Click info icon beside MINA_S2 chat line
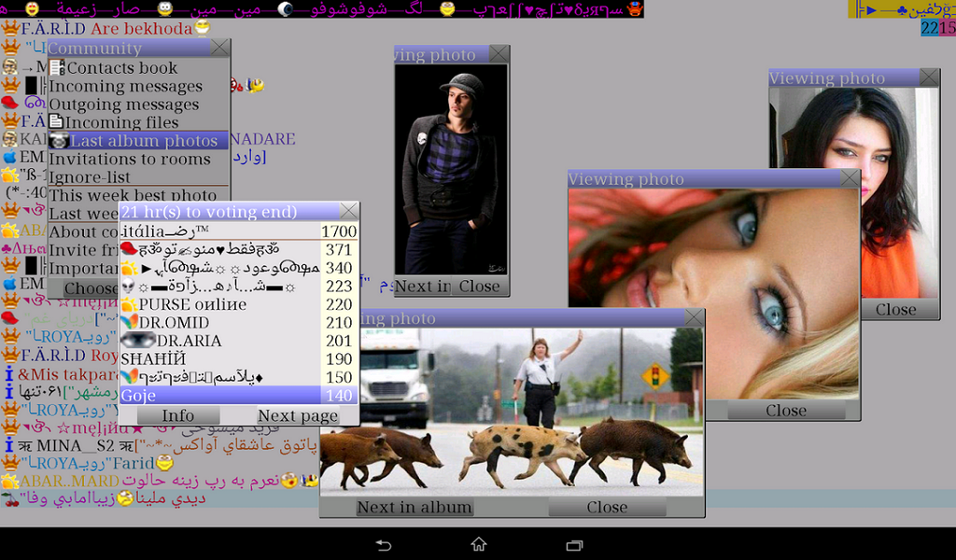Screen dimensions: 956x560 [8, 445]
